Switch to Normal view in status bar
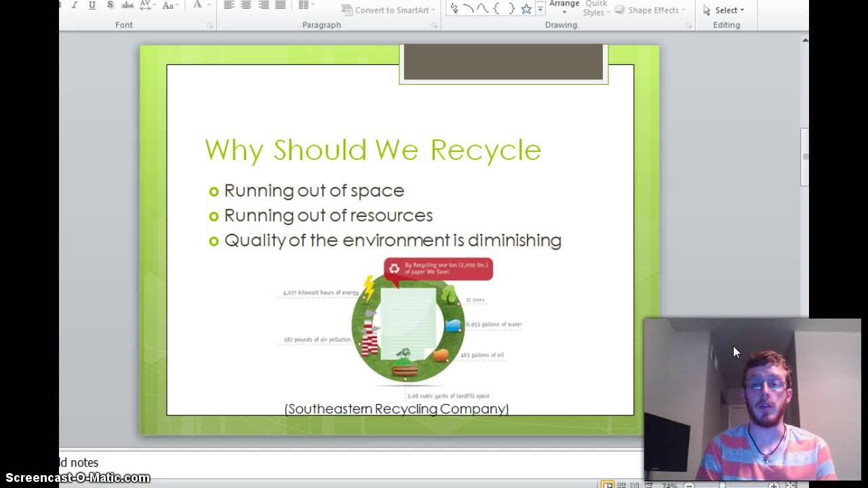 tap(608, 485)
